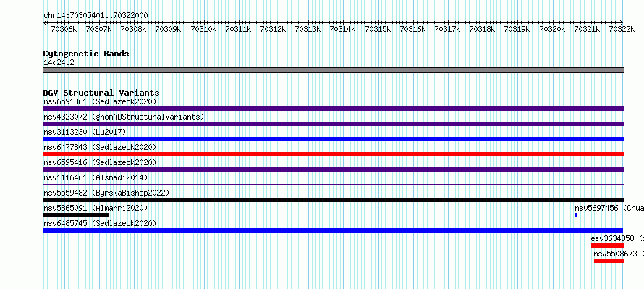Click the nsv6595416 (Sedlazeck2020) label

[100, 162]
